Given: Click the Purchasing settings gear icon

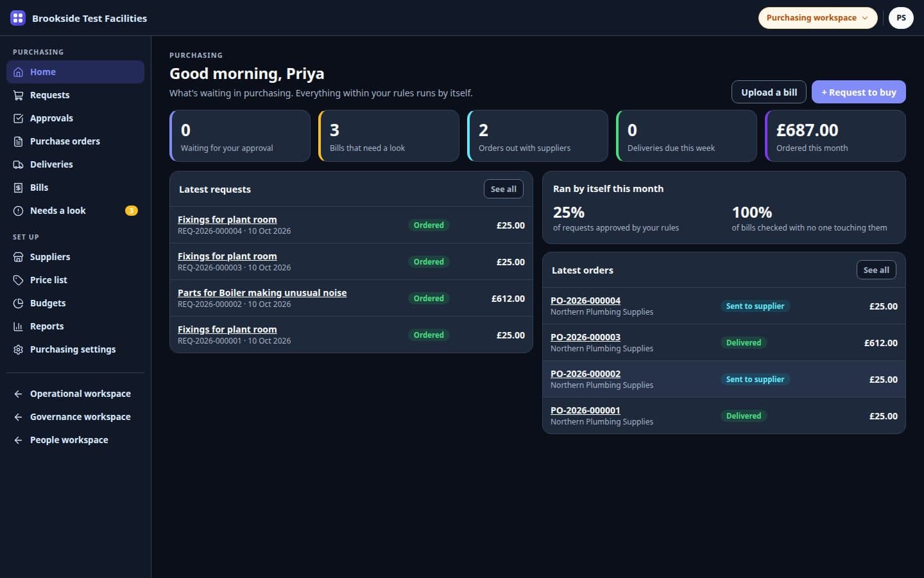Looking at the screenshot, I should (19, 349).
